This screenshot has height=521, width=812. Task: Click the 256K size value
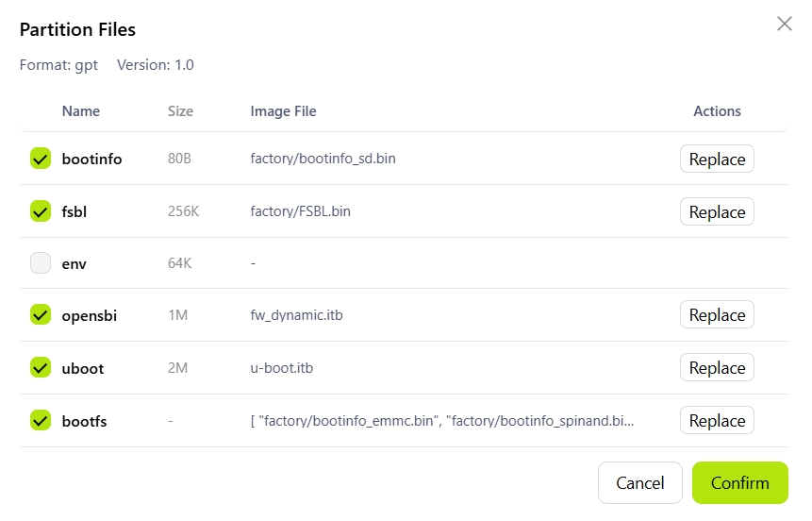tap(183, 211)
